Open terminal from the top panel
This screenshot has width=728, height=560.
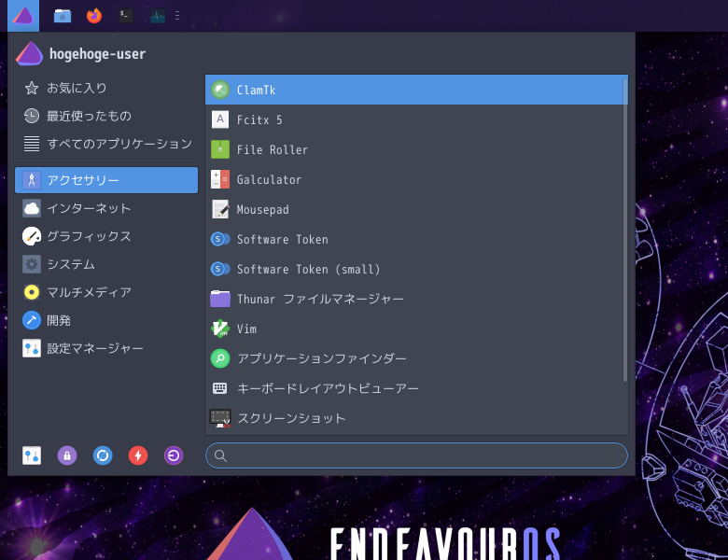point(126,16)
